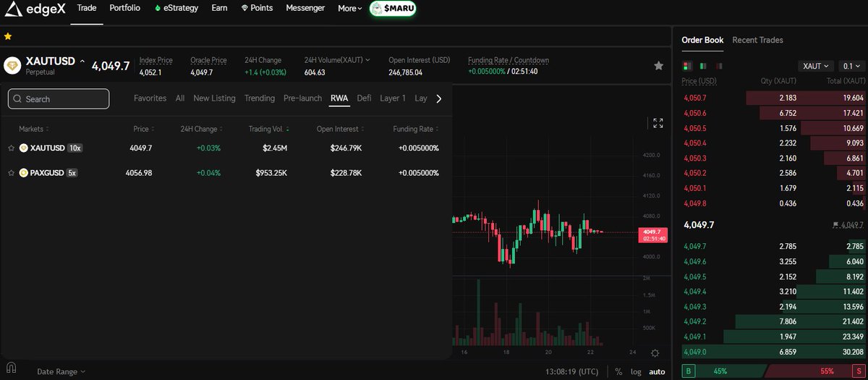Select RWA market category
The height and width of the screenshot is (380, 868).
(x=339, y=98)
